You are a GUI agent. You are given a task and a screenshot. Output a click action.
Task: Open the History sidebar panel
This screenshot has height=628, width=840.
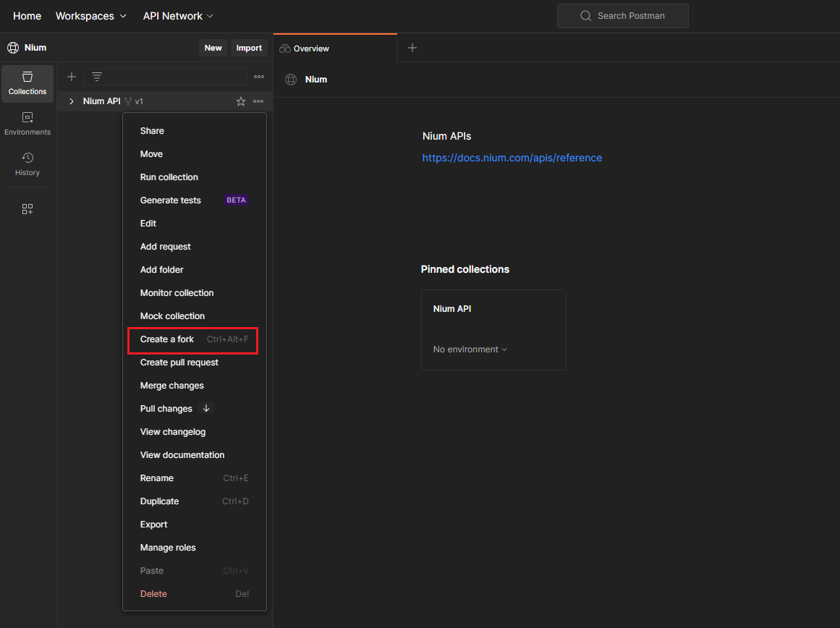click(x=27, y=164)
